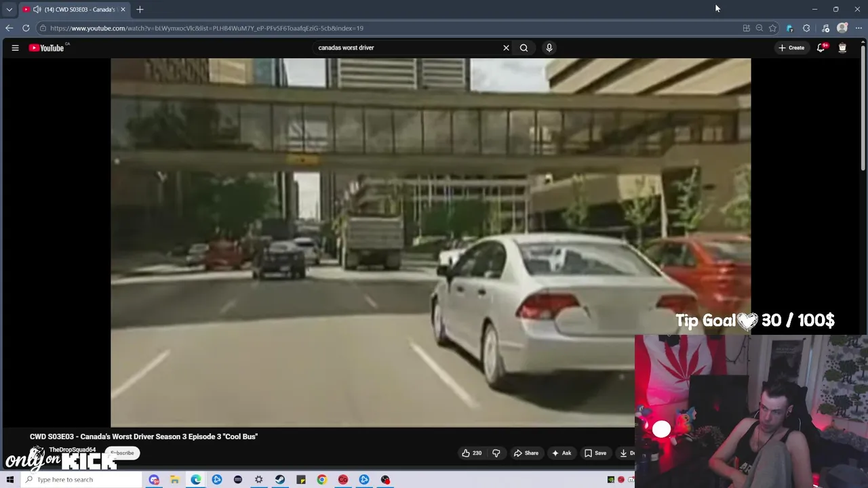This screenshot has height=488, width=868.
Task: Open Steam from the taskbar
Action: point(279,479)
